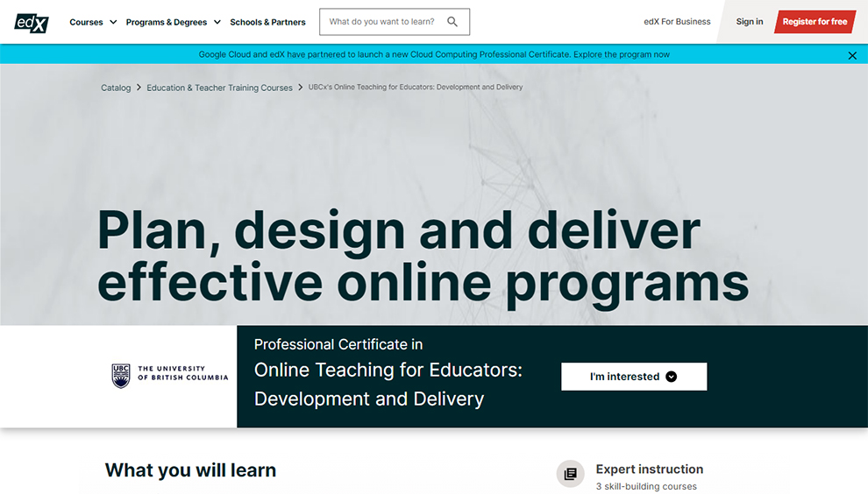Click Register for free button
The image size is (868, 494).
coord(815,22)
